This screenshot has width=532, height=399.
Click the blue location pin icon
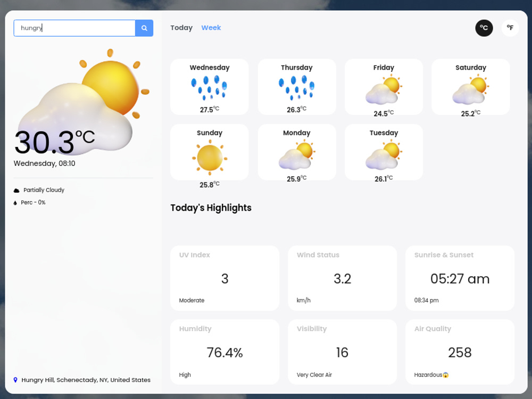click(x=15, y=380)
